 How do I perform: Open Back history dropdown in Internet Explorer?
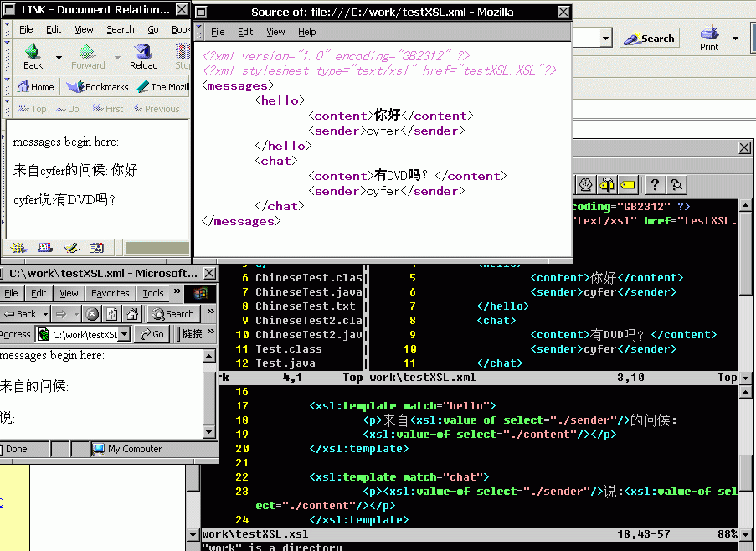pyautogui.click(x=45, y=314)
